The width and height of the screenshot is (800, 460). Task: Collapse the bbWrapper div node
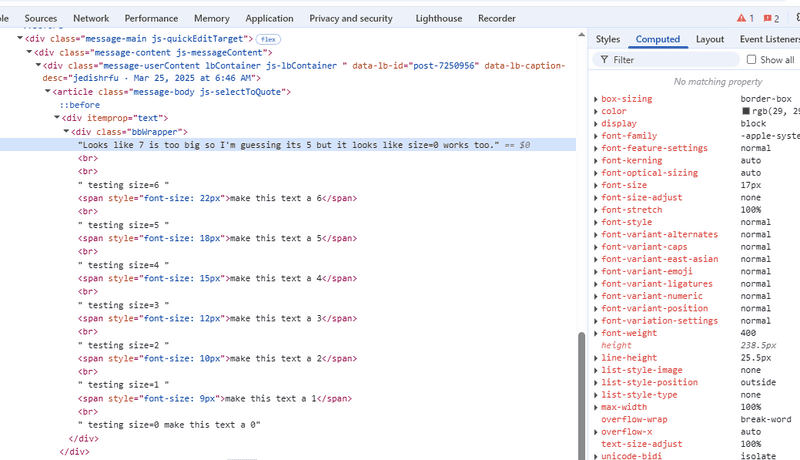(x=66, y=132)
